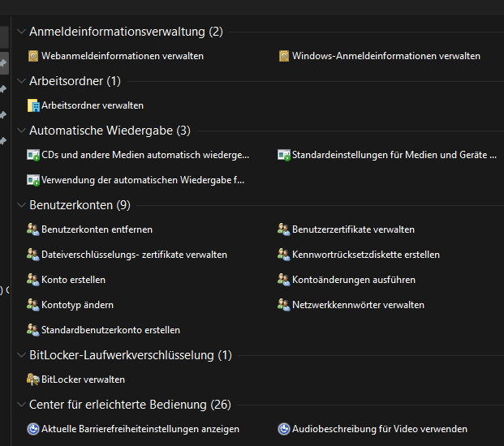This screenshot has height=446, width=504.
Task: Select the Anmeldeinformationsverwaltung (2) group header
Action: [126, 32]
